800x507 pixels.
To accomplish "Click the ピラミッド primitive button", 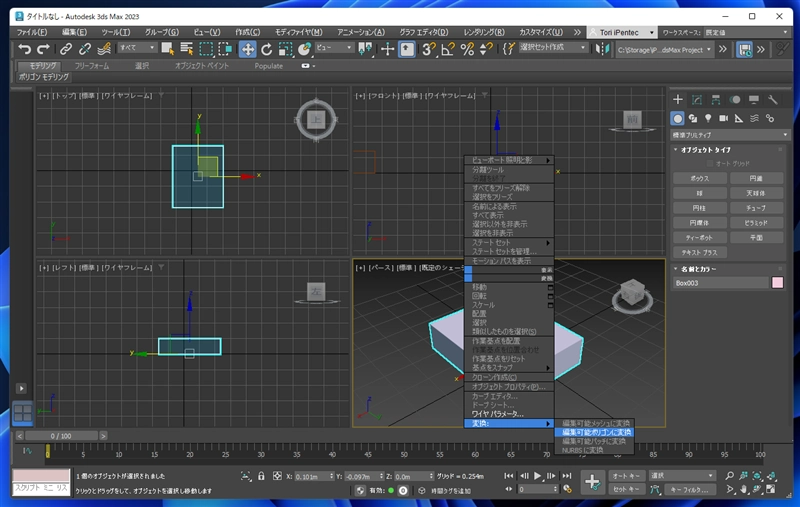I will pos(756,223).
